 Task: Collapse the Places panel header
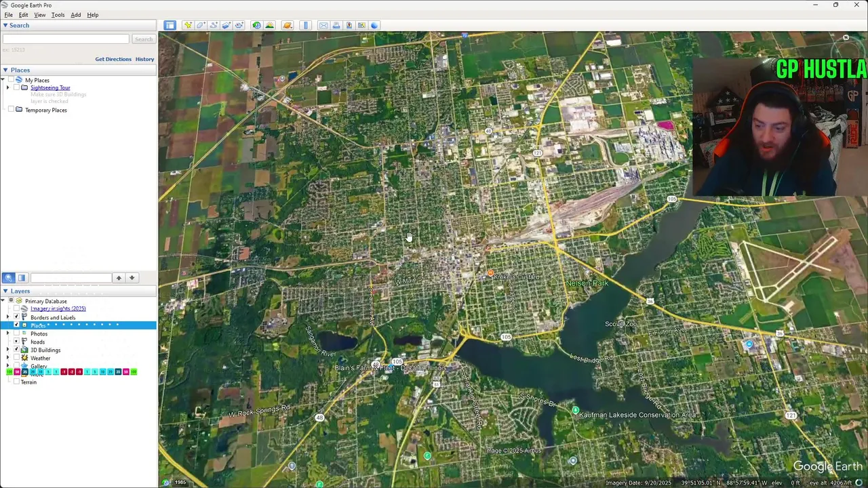click(5, 70)
